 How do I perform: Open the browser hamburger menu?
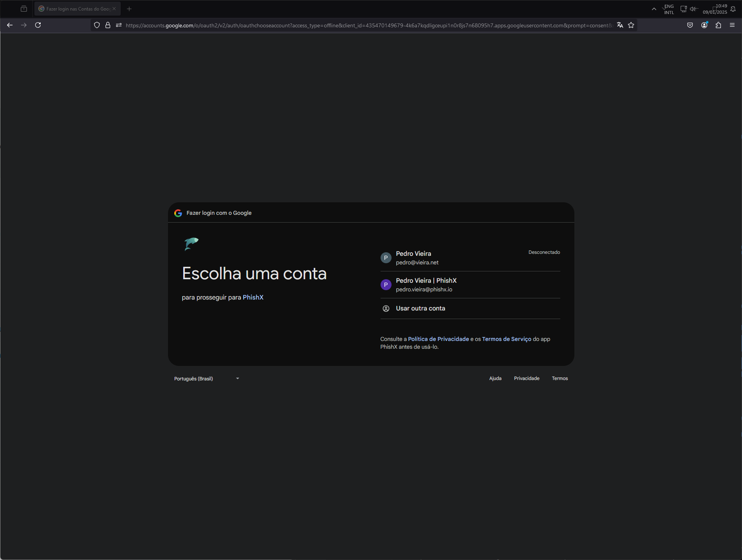pyautogui.click(x=732, y=25)
